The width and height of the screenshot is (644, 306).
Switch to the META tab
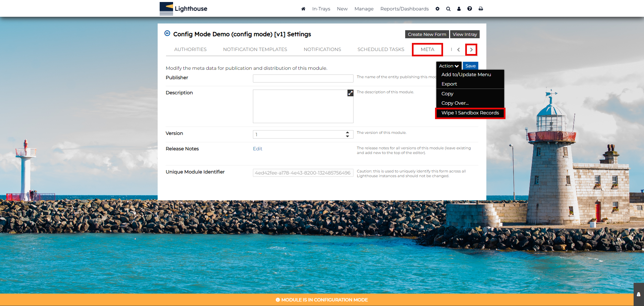click(x=427, y=49)
